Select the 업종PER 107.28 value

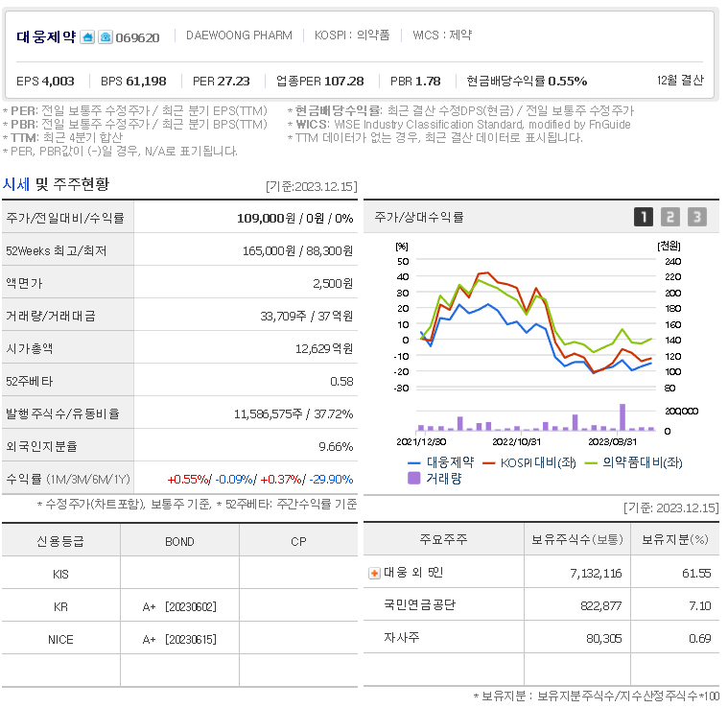click(x=320, y=82)
